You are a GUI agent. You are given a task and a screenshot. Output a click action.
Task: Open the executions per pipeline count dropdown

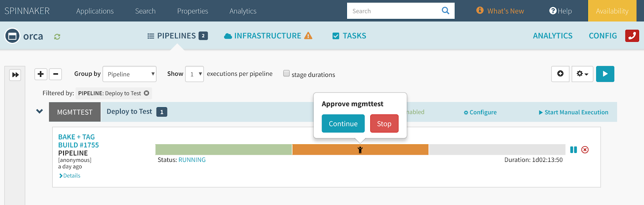click(x=194, y=74)
